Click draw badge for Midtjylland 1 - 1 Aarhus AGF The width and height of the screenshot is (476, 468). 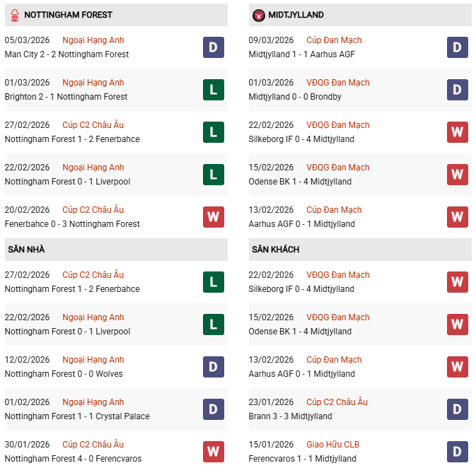tap(457, 47)
